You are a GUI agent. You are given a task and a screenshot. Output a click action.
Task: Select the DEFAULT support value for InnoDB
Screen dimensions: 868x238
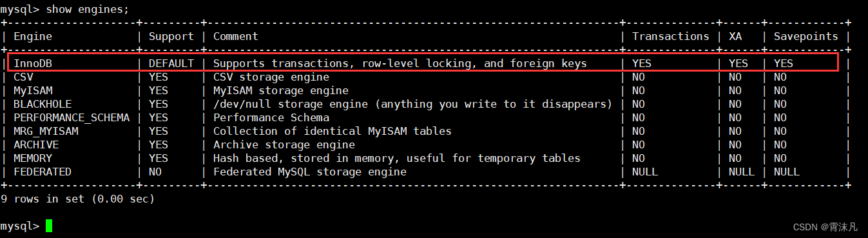(171, 63)
